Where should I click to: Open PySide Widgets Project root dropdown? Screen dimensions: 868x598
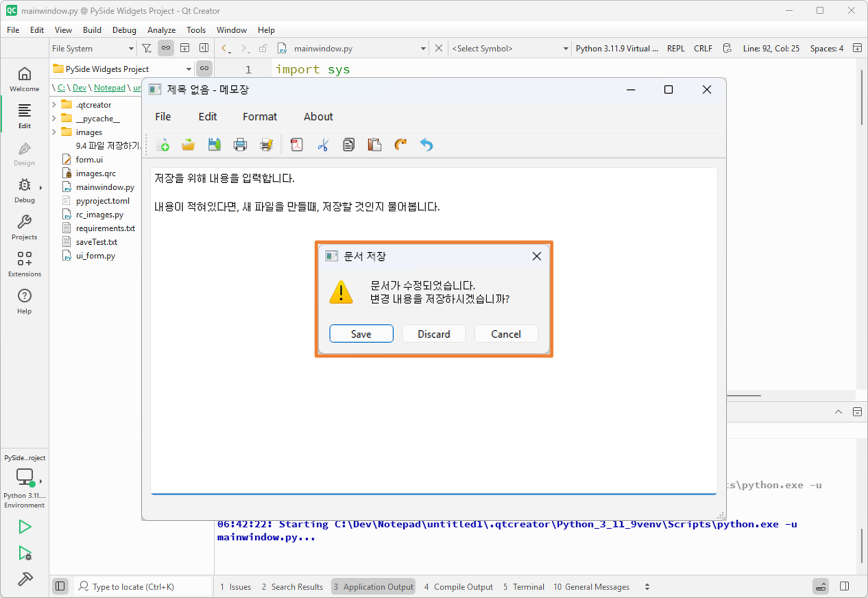(122, 69)
